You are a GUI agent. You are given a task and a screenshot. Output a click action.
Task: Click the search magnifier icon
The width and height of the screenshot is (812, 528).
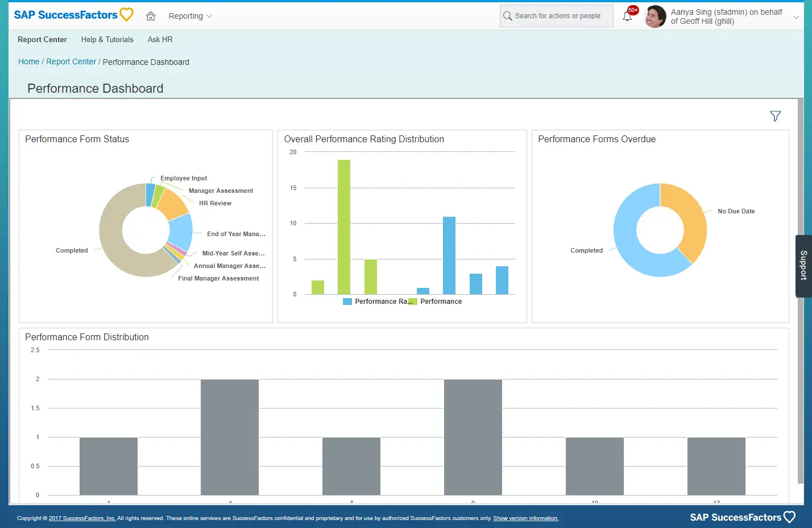(509, 15)
